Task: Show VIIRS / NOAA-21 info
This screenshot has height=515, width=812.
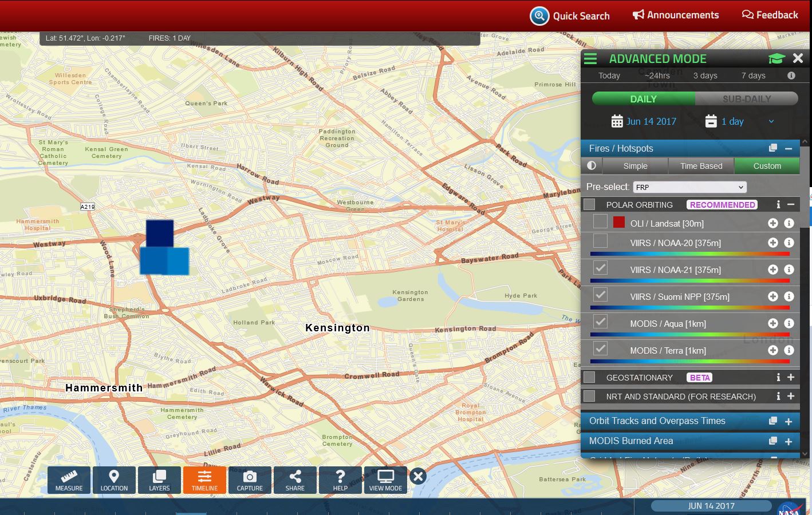Action: coord(789,270)
